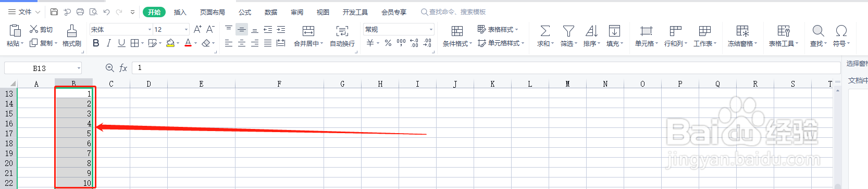Expand the quick access toolbar customize arrow
868x189 pixels.
[132, 11]
